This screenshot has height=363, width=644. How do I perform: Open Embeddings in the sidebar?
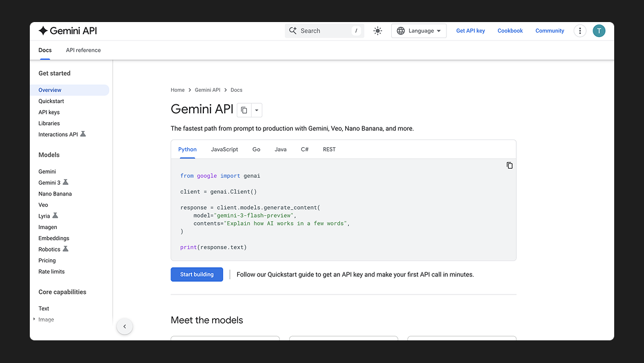pyautogui.click(x=54, y=238)
